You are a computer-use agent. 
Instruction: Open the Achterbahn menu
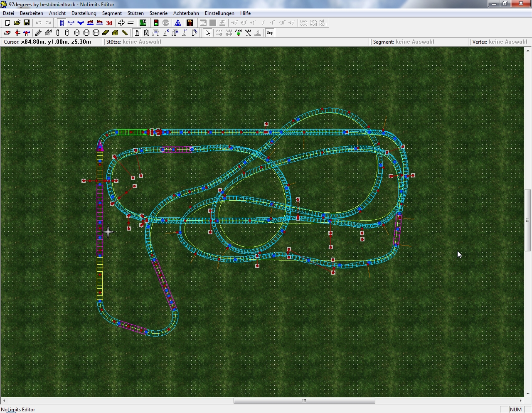186,13
